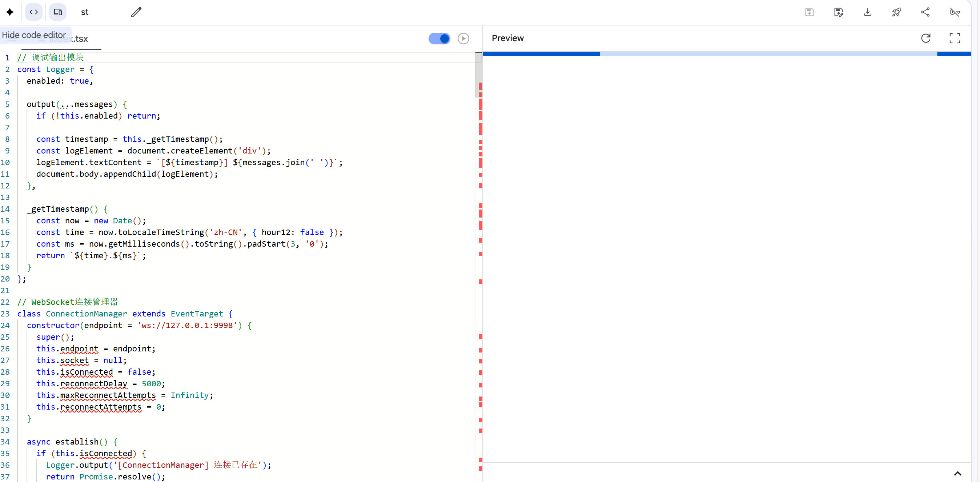Click the Preview panel heading

click(x=507, y=38)
